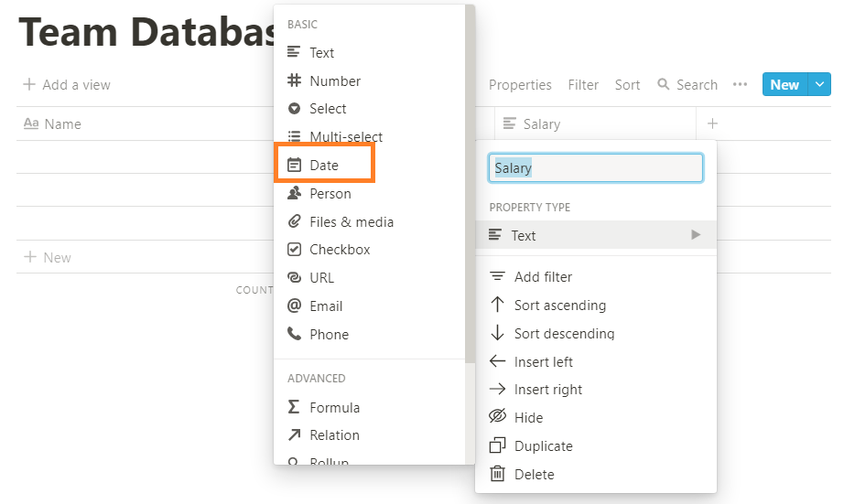This screenshot has width=844, height=504.
Task: Choose the Multi-select list icon
Action: pos(294,136)
